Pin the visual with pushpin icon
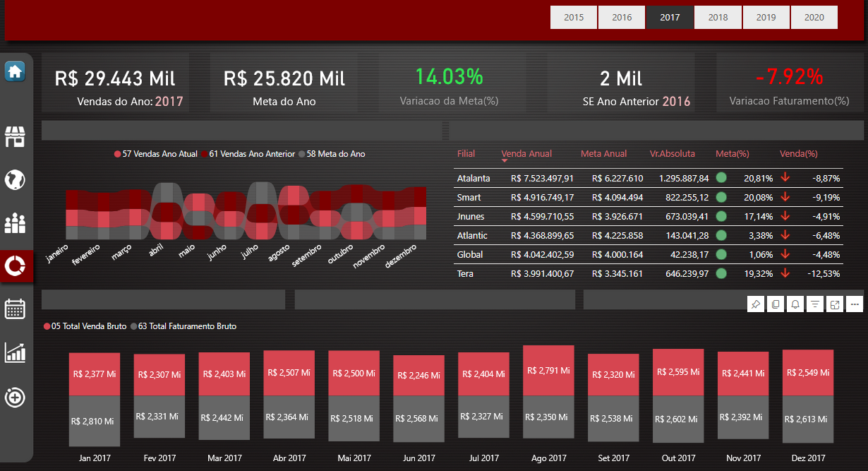 coord(756,304)
